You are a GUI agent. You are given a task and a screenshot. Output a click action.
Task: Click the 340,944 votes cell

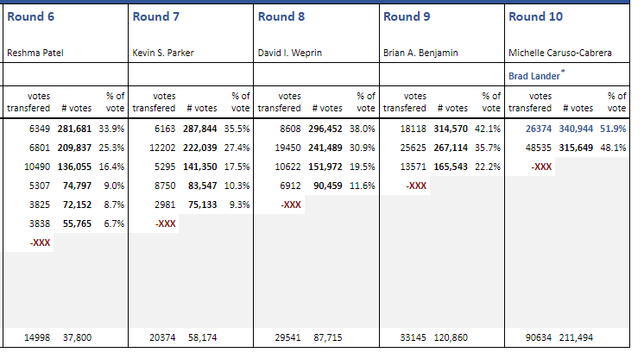click(x=576, y=129)
